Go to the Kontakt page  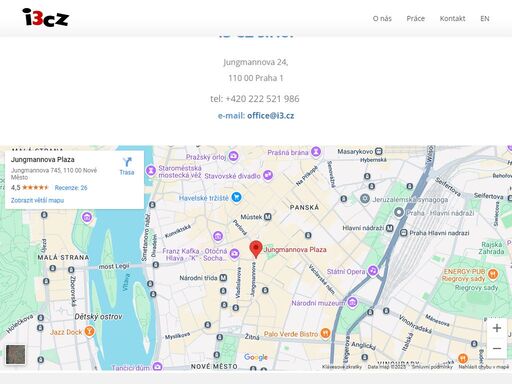(x=452, y=19)
